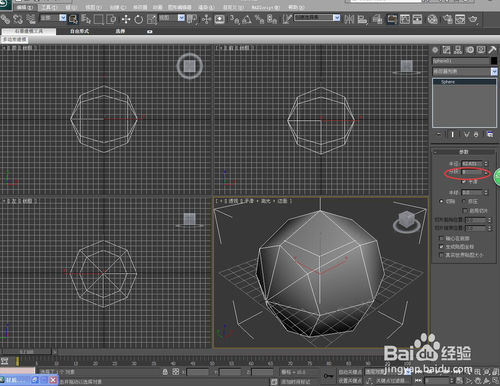This screenshot has height=386, width=500.
Task: Open selection filter dropdown in toolbar
Action: pyautogui.click(x=63, y=18)
